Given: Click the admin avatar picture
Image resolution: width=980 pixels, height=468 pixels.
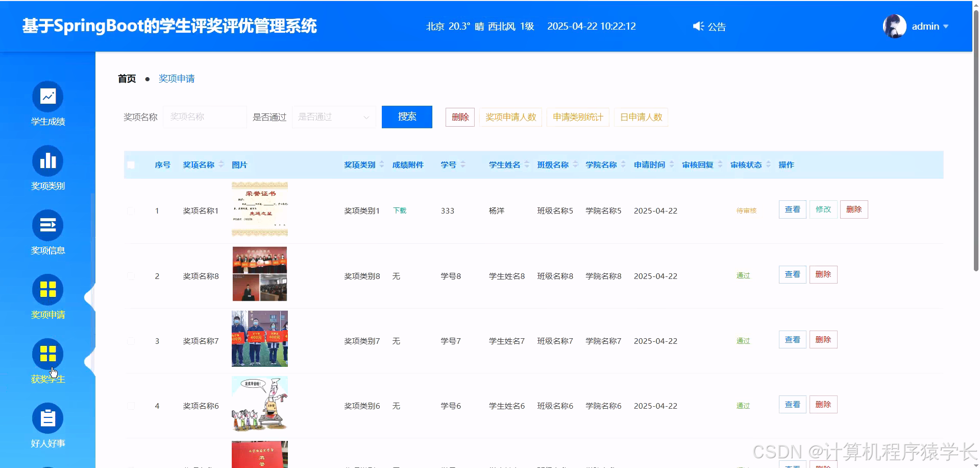Looking at the screenshot, I should 895,26.
